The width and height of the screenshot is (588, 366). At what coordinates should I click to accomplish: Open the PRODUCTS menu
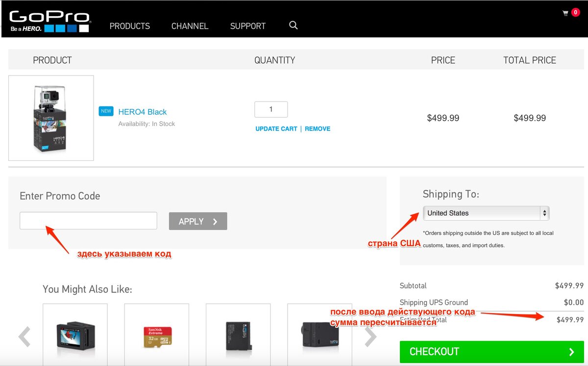coord(130,26)
